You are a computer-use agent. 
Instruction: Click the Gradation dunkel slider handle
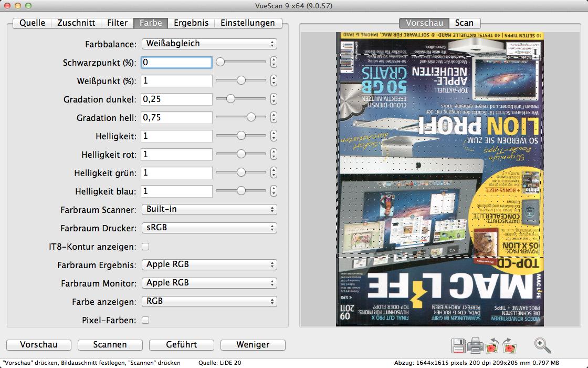click(230, 99)
